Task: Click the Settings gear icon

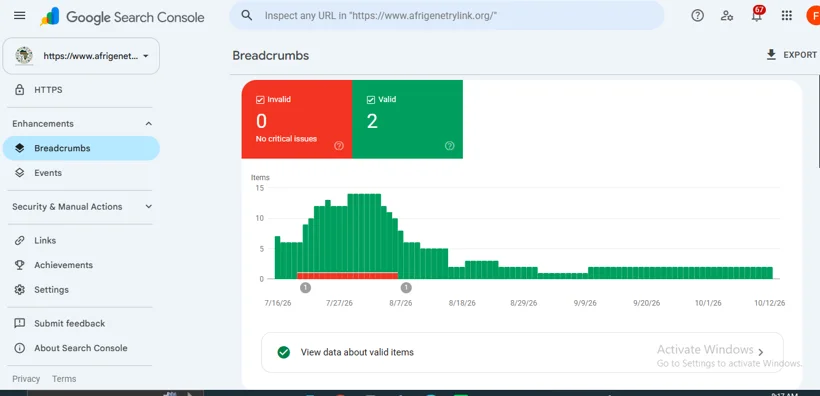Action: coord(20,290)
